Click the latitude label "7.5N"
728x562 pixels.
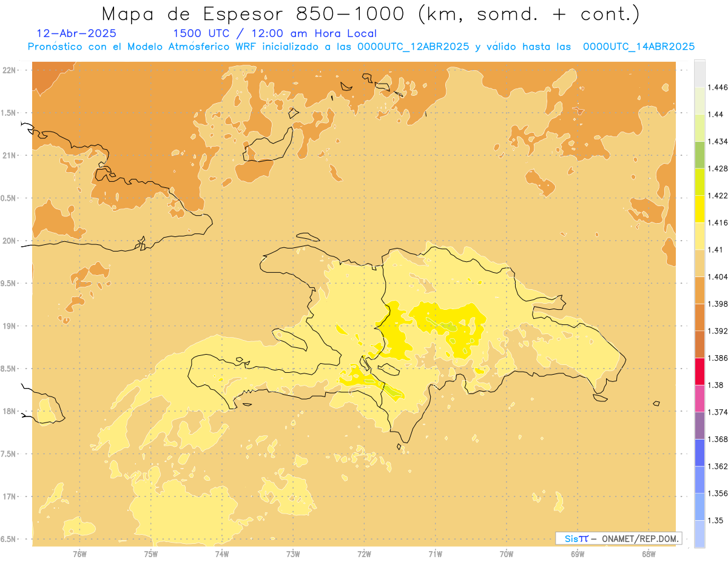(x=9, y=454)
